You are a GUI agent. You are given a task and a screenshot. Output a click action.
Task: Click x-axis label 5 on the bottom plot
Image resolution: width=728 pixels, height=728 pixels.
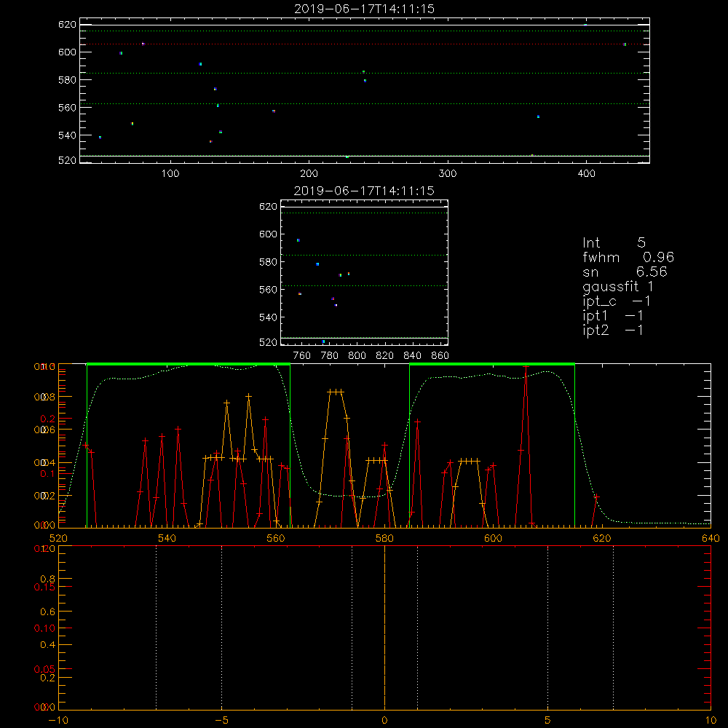pos(548,721)
